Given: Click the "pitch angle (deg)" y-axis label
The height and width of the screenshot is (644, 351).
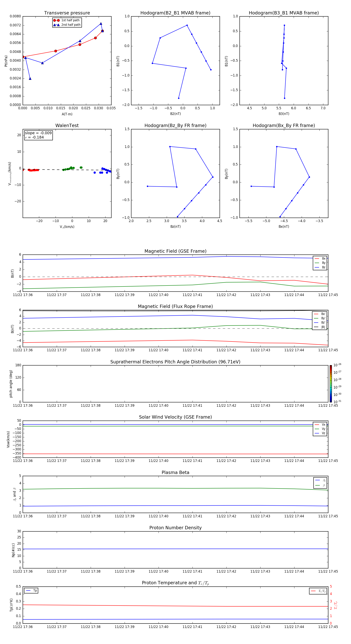Looking at the screenshot, I should [11, 384].
